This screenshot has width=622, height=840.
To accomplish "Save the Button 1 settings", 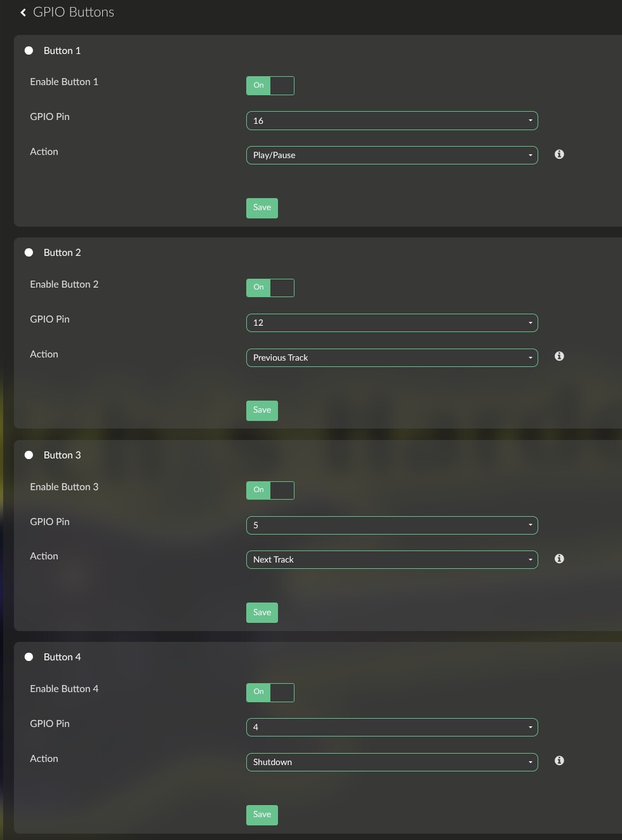I will [262, 208].
